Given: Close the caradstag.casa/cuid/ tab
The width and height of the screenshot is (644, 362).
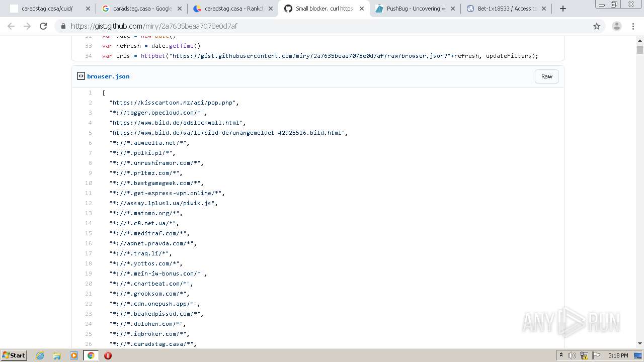Looking at the screenshot, I should (x=88, y=9).
